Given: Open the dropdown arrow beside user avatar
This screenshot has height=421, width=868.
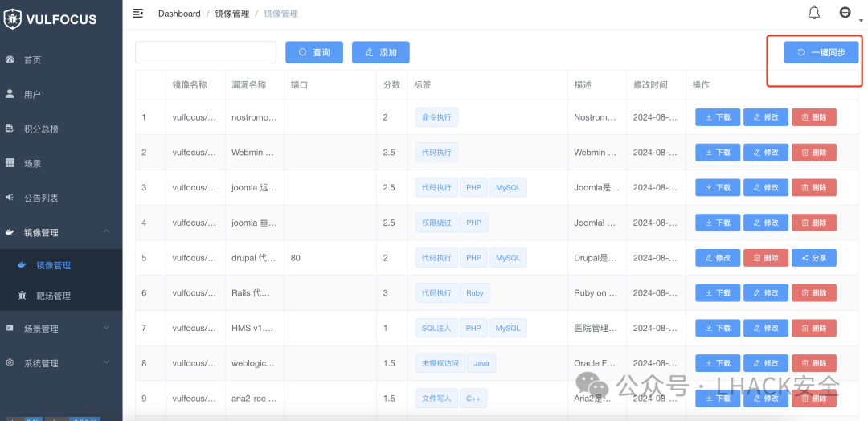Looking at the screenshot, I should pyautogui.click(x=861, y=21).
